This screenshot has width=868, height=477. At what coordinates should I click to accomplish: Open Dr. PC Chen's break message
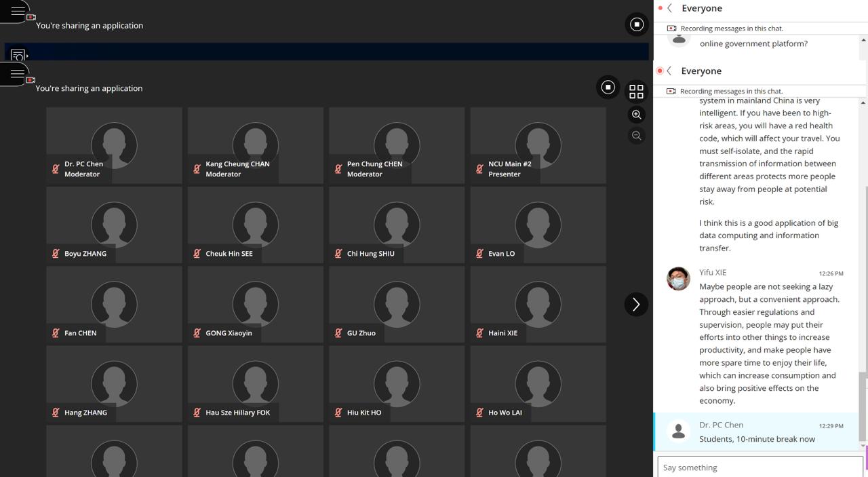pos(757,439)
